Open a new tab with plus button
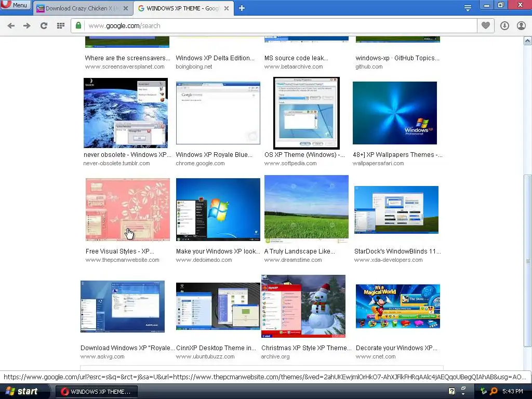 242,8
